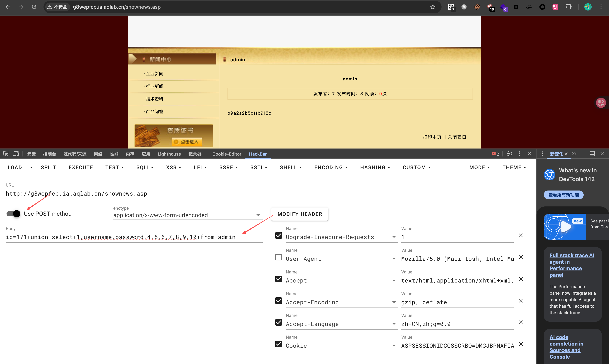Toggle the Use POST method switch
This screenshot has height=364, width=609.
tap(13, 214)
